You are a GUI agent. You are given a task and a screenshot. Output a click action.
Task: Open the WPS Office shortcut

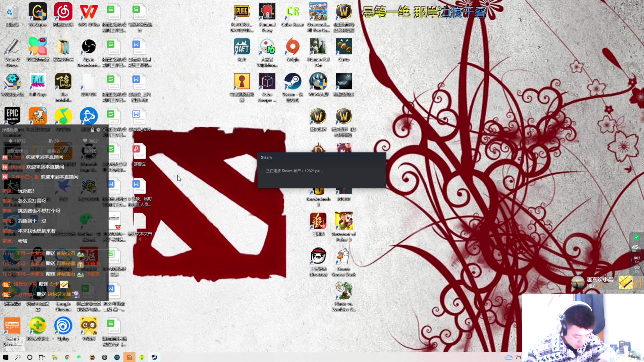click(x=89, y=15)
